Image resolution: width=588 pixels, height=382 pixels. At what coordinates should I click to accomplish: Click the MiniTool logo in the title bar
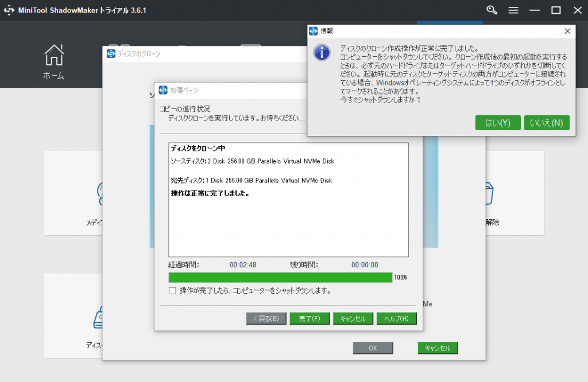point(9,10)
